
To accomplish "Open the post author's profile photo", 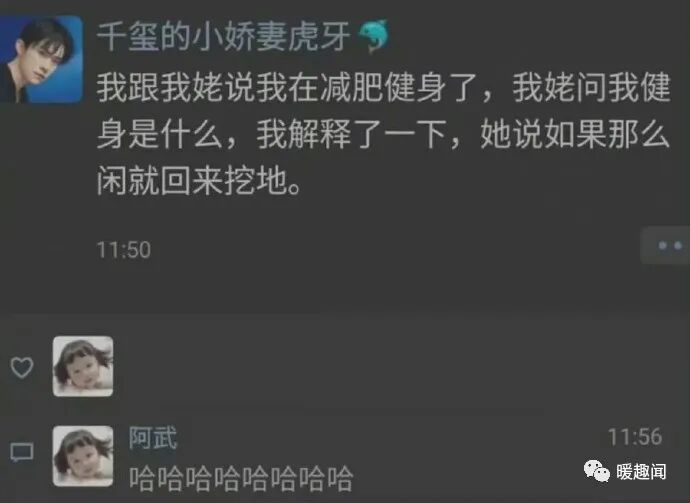I will click(x=41, y=59).
